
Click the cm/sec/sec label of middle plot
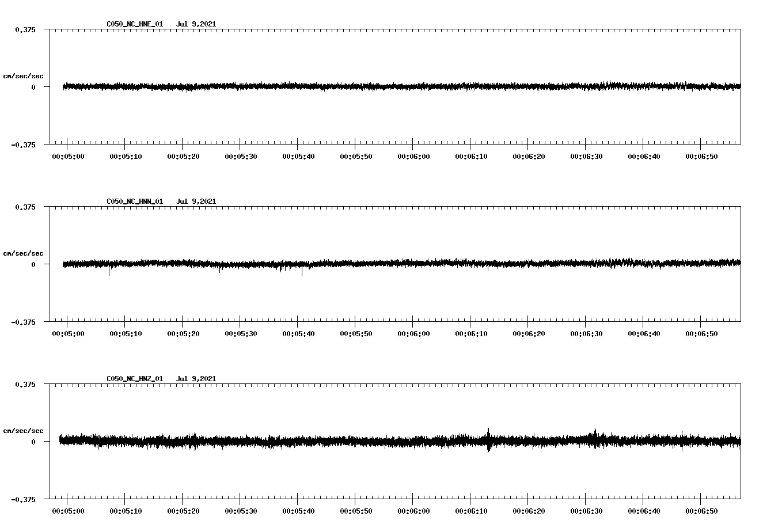tap(24, 252)
